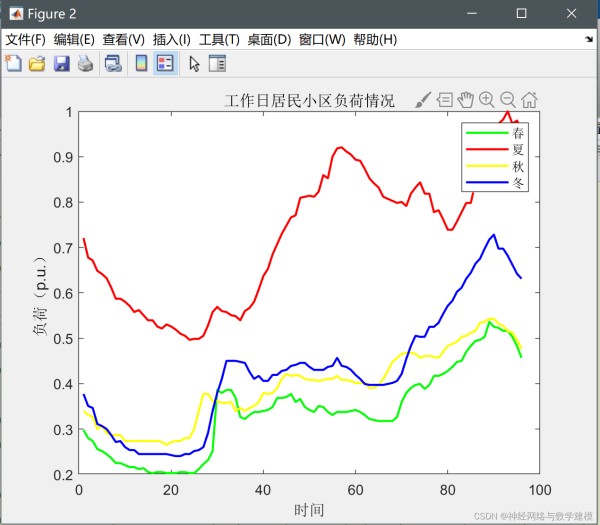600x525 pixels.
Task: Enable data tips tool on axes
Action: (x=444, y=100)
